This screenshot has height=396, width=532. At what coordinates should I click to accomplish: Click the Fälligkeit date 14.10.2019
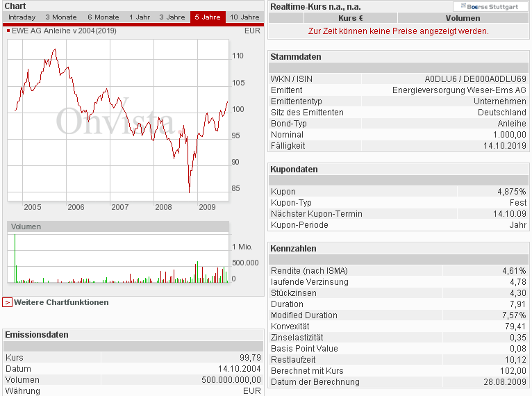pyautogui.click(x=504, y=146)
